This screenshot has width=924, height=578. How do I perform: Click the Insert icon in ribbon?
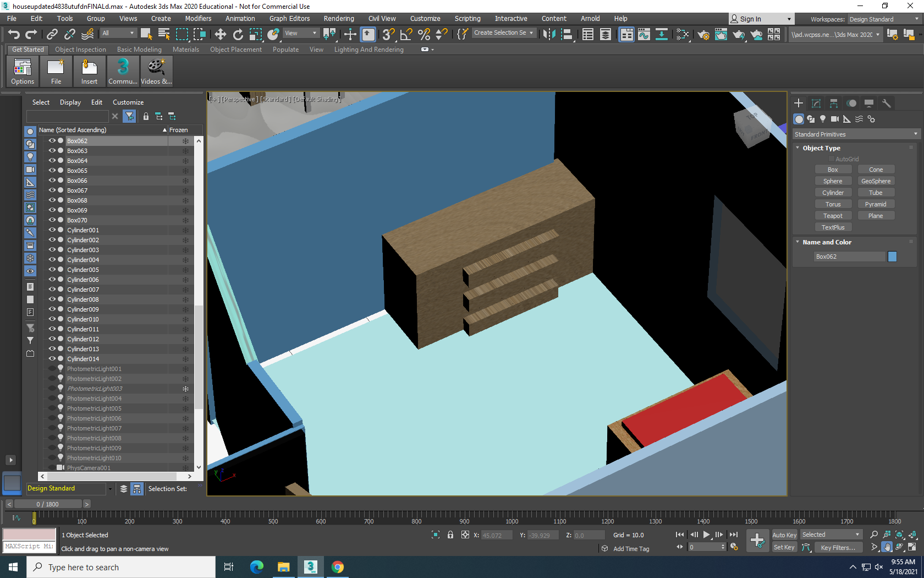click(x=89, y=72)
